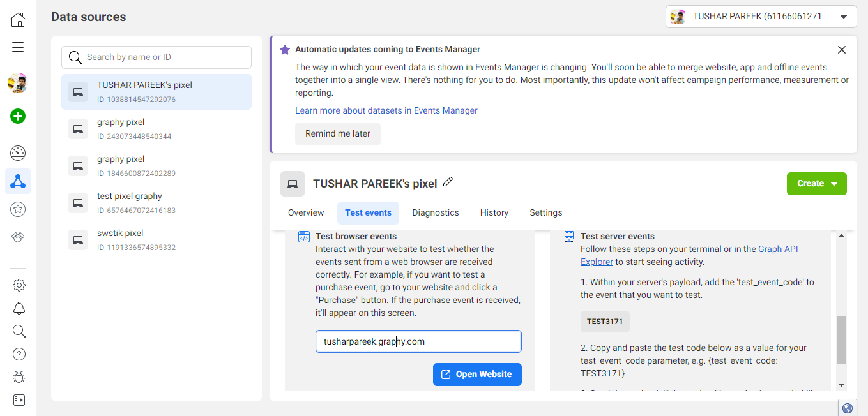Image resolution: width=868 pixels, height=416 pixels.
Task: Switch to the Overview tab
Action: click(305, 212)
